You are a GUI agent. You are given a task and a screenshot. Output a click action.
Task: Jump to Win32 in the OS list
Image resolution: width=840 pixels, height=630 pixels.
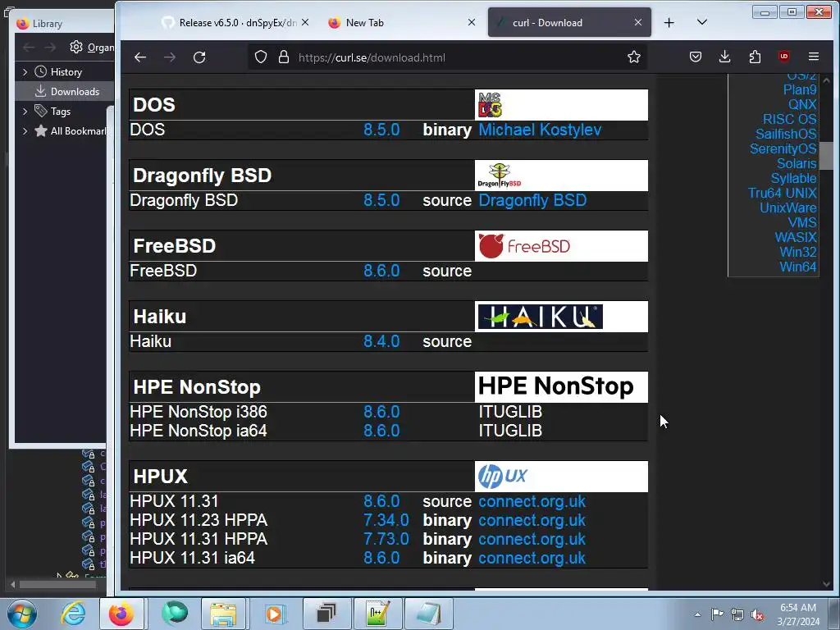[x=797, y=252]
